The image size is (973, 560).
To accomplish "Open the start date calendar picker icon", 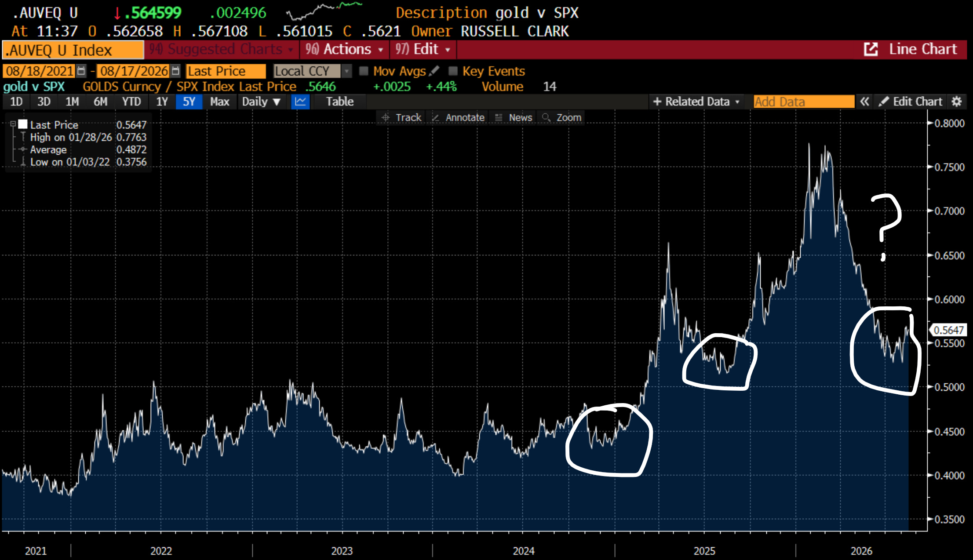I will pyautogui.click(x=81, y=71).
